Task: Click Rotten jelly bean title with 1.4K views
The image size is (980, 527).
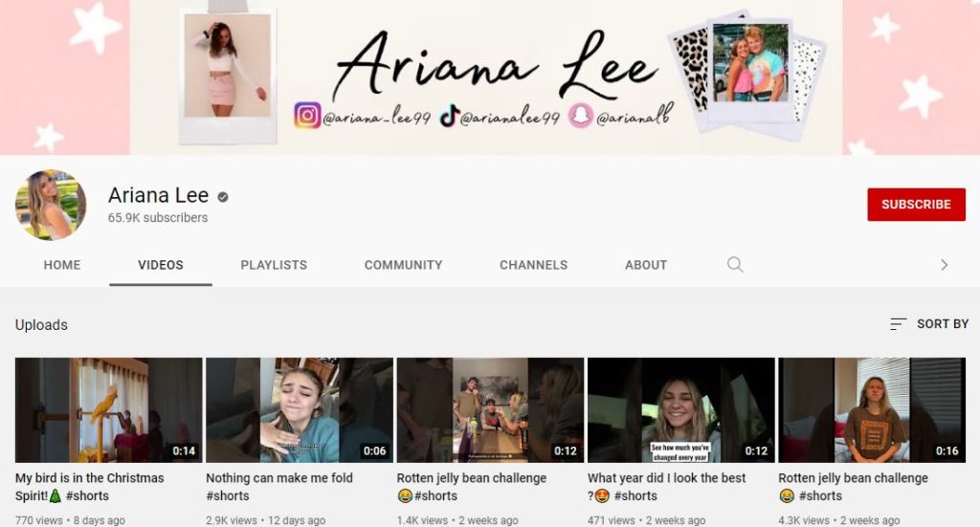Action: pyautogui.click(x=471, y=487)
